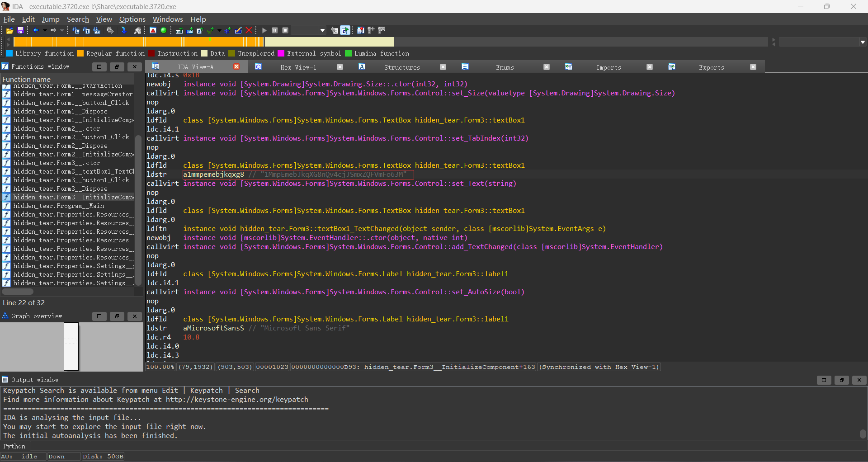Image resolution: width=868 pixels, height=462 pixels.
Task: Toggle the float button of Functions window
Action: tap(117, 67)
